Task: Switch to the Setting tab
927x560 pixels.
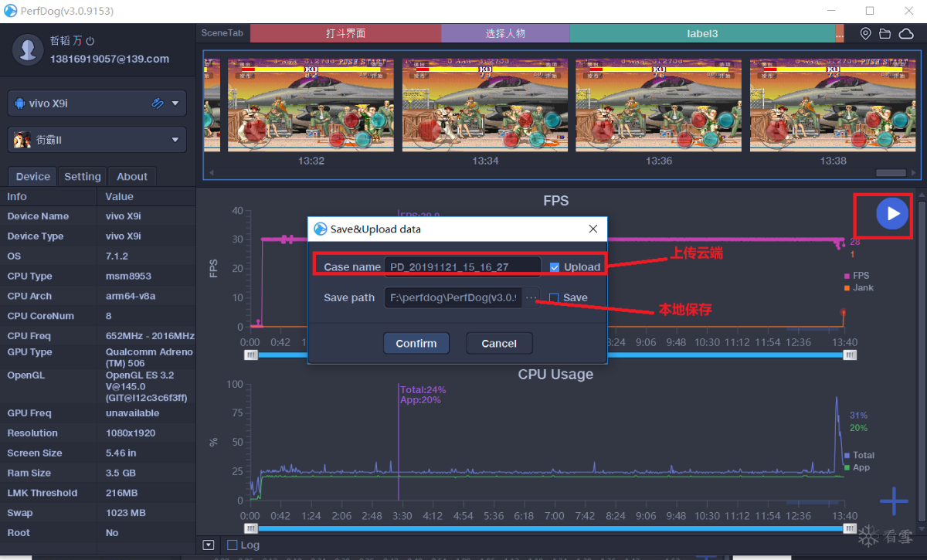Action: click(83, 176)
